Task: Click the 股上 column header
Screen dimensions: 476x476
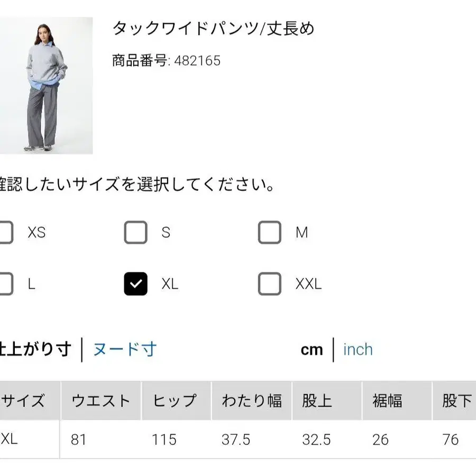Action: (x=316, y=400)
